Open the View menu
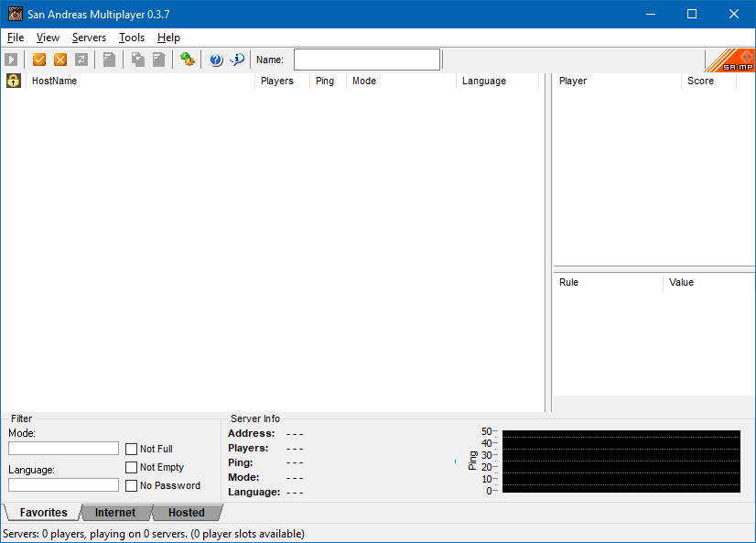756x543 pixels. [x=48, y=38]
